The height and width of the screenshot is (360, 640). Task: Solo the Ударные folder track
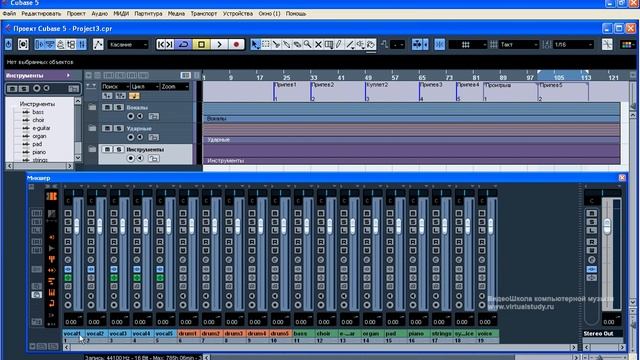point(118,128)
